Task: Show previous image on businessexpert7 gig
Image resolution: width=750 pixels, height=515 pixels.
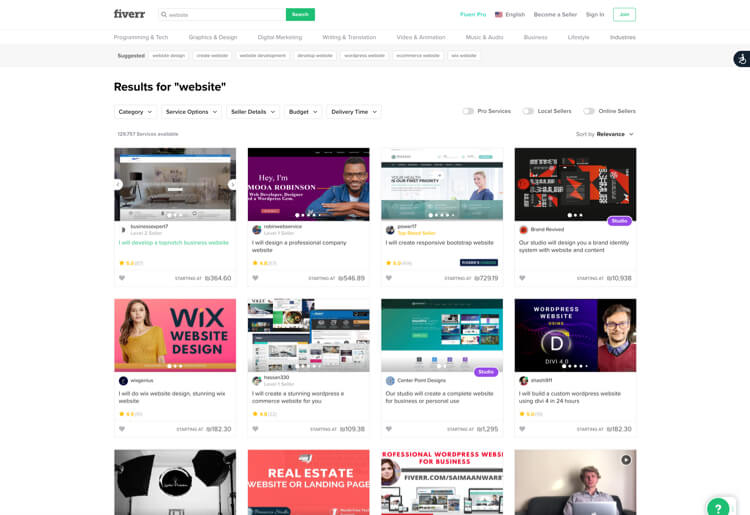Action: (118, 185)
